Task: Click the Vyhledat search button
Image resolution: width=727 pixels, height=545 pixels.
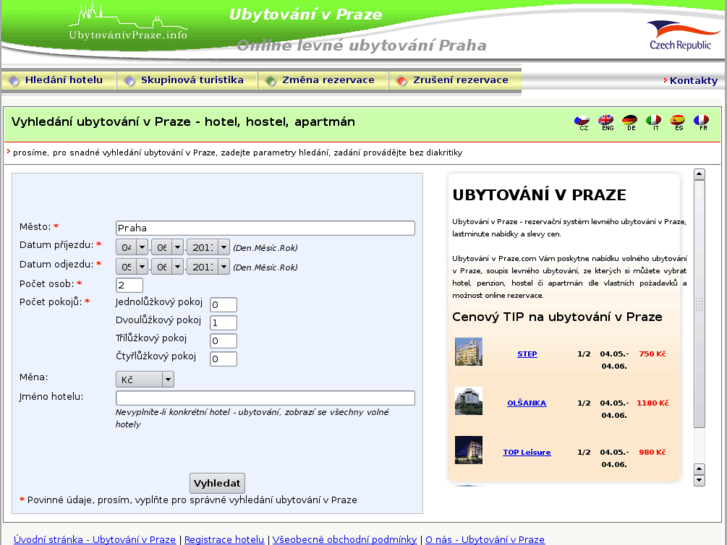Action: (x=217, y=483)
